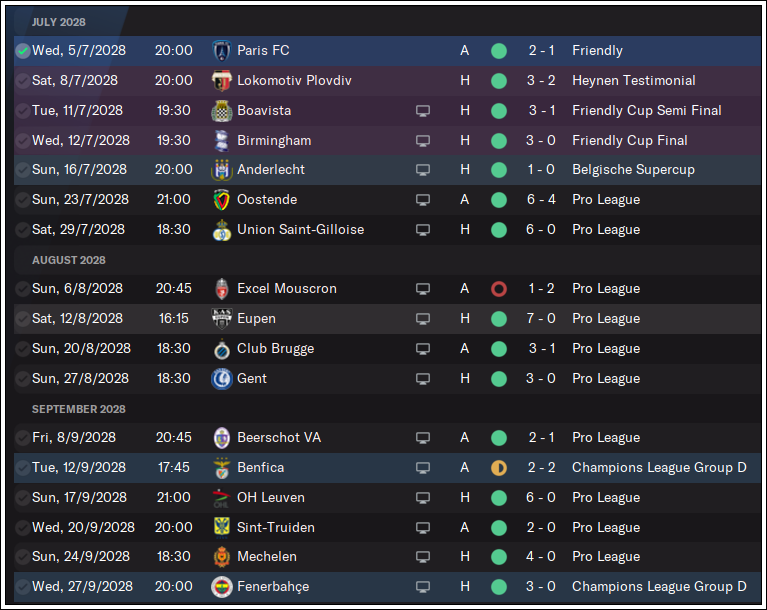Collapse the JULY 2028 section header
The image size is (767, 610).
[x=59, y=22]
